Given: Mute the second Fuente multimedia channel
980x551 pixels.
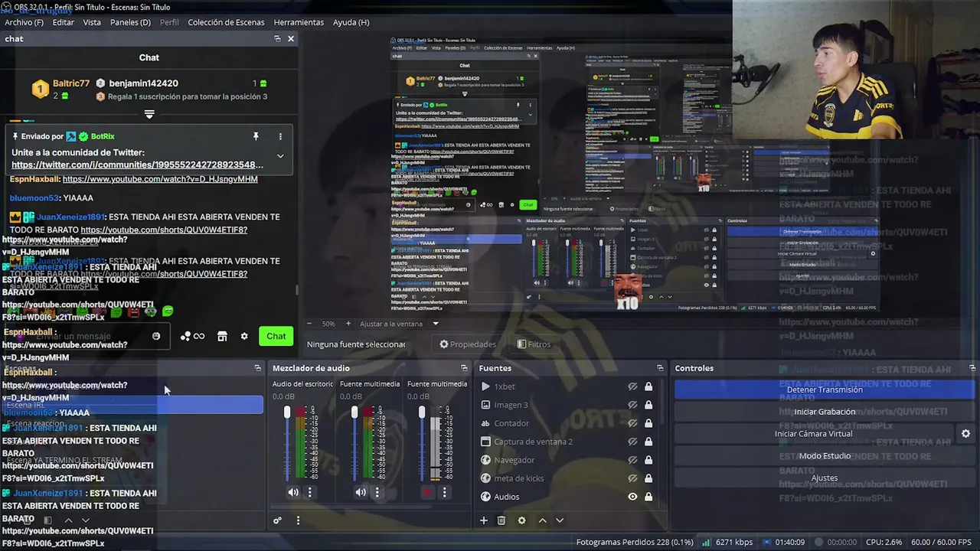Looking at the screenshot, I should [x=361, y=492].
